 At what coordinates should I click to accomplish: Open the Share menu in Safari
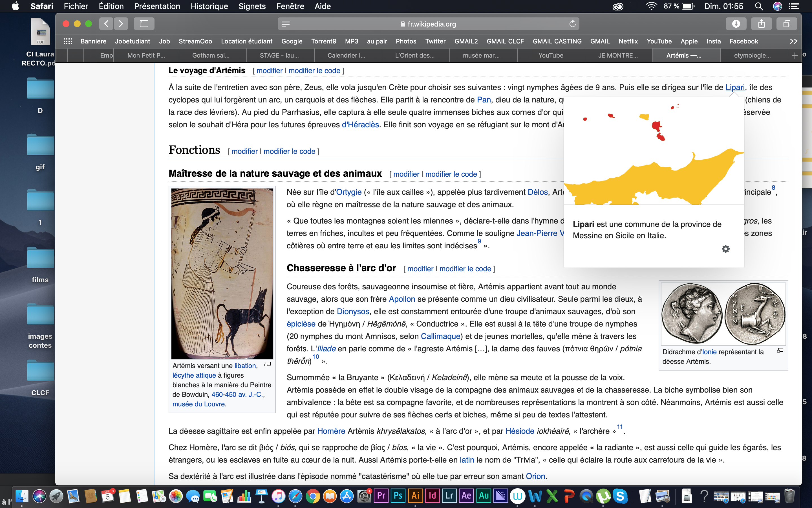[x=761, y=23]
